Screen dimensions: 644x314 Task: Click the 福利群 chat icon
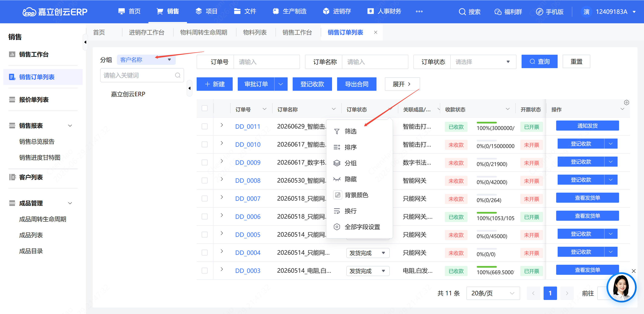(x=498, y=12)
